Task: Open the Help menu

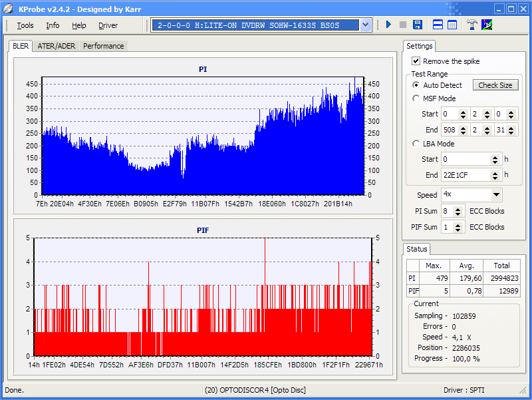Action: pyautogui.click(x=78, y=25)
